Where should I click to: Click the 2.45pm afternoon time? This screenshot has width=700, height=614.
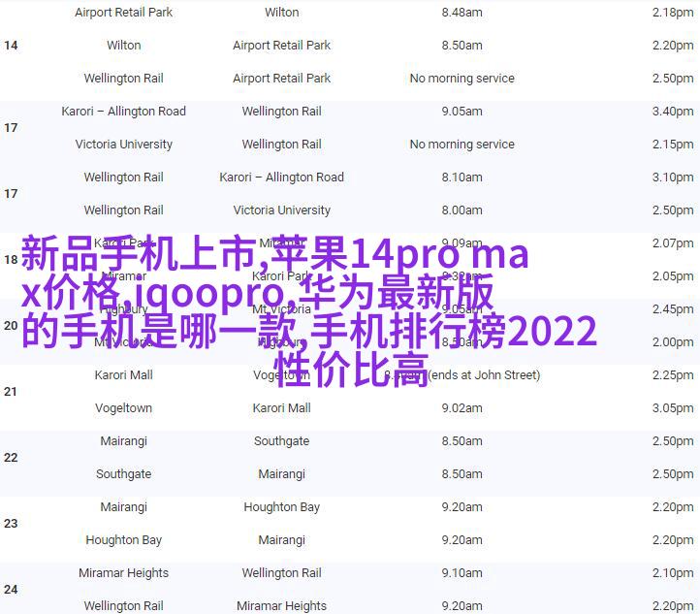point(673,309)
